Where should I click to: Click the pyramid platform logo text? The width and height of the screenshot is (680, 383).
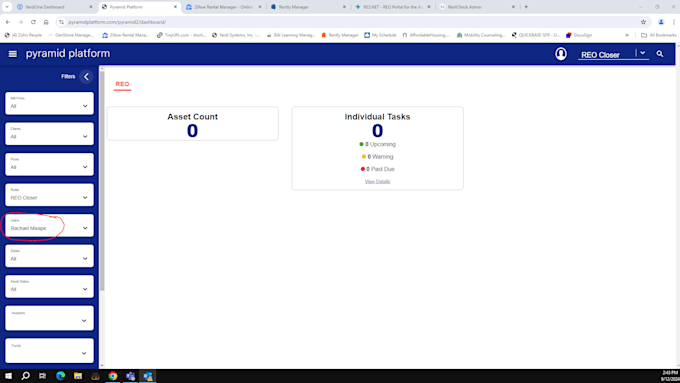(x=68, y=54)
